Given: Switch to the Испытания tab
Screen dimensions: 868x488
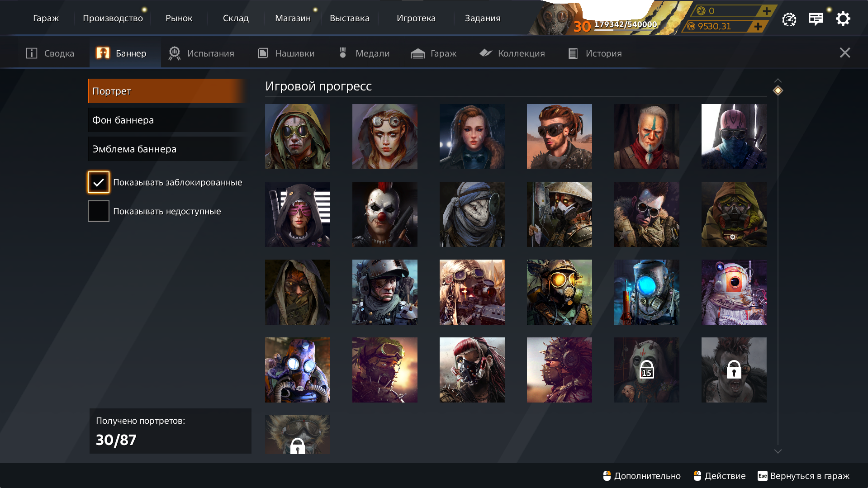Looking at the screenshot, I should click(x=201, y=53).
